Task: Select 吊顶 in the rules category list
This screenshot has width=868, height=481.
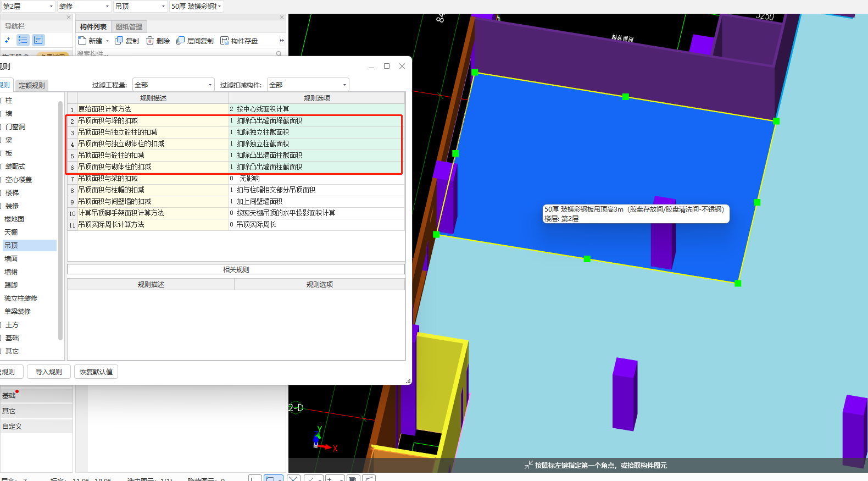Action: 30,246
